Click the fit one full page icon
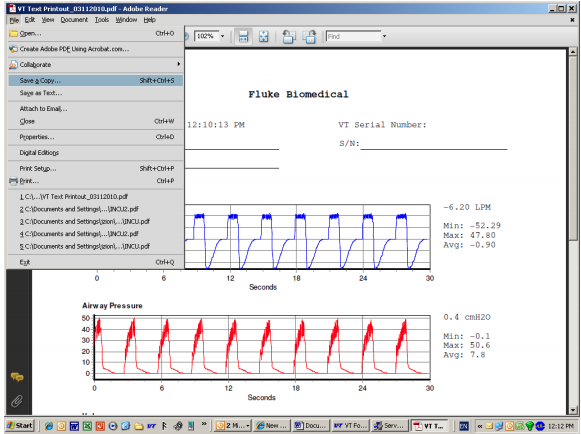 (x=263, y=36)
